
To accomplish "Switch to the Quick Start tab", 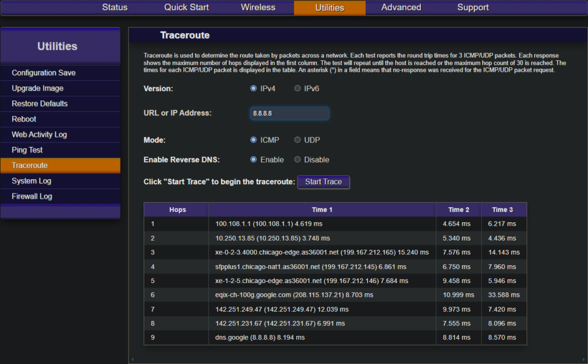I will point(187,7).
